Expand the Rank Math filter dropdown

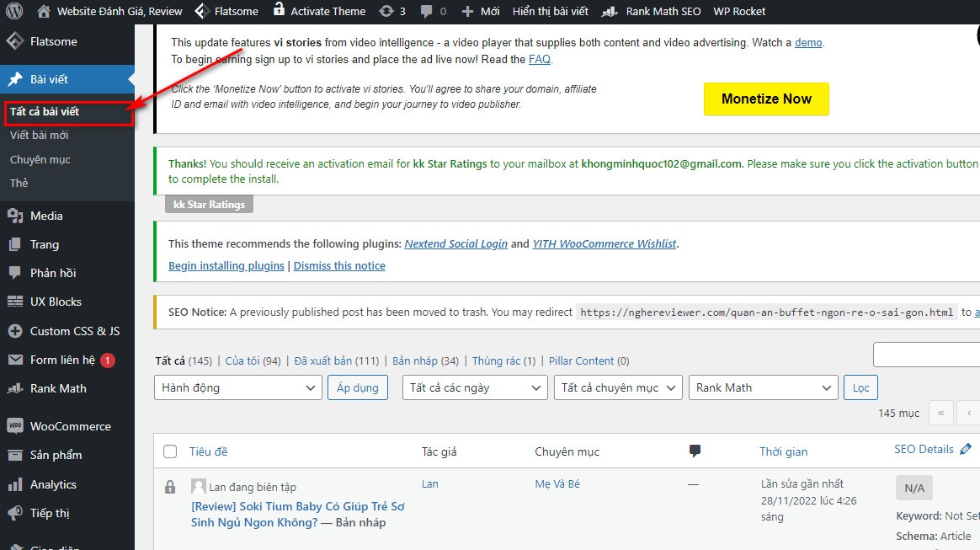coord(763,387)
